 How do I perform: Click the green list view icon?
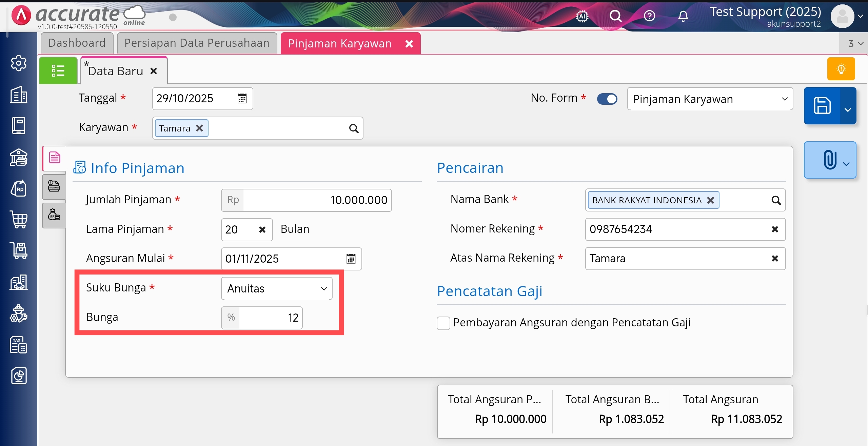pos(58,70)
